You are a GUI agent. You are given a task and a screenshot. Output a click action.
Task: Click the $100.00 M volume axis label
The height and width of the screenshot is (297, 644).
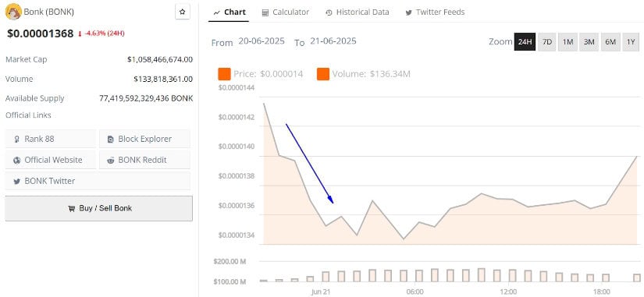tap(229, 282)
